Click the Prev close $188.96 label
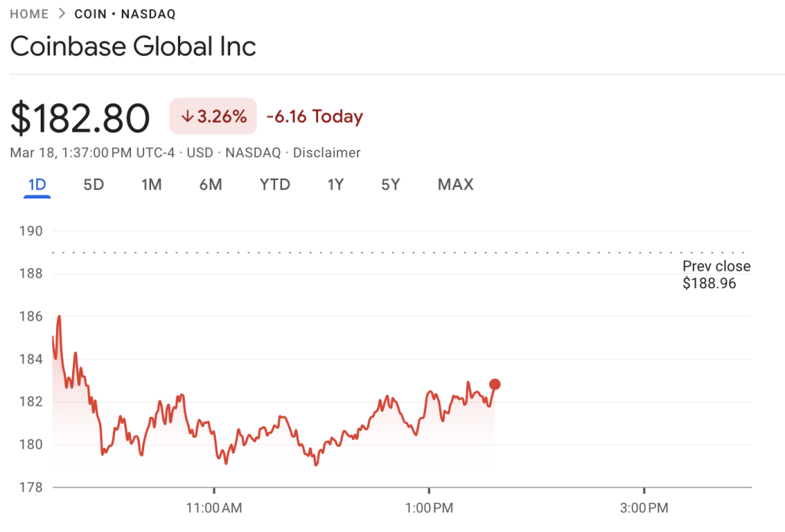 716,275
